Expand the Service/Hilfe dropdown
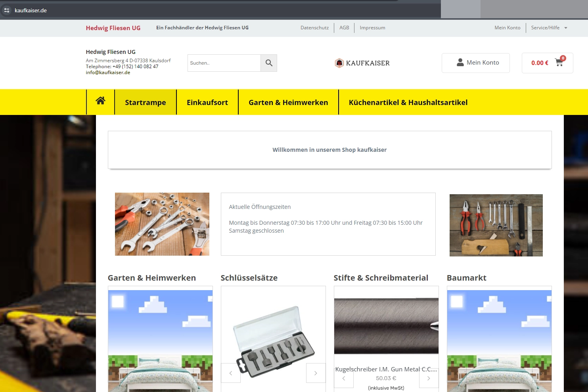Screen dimensions: 588x392 click(549, 28)
